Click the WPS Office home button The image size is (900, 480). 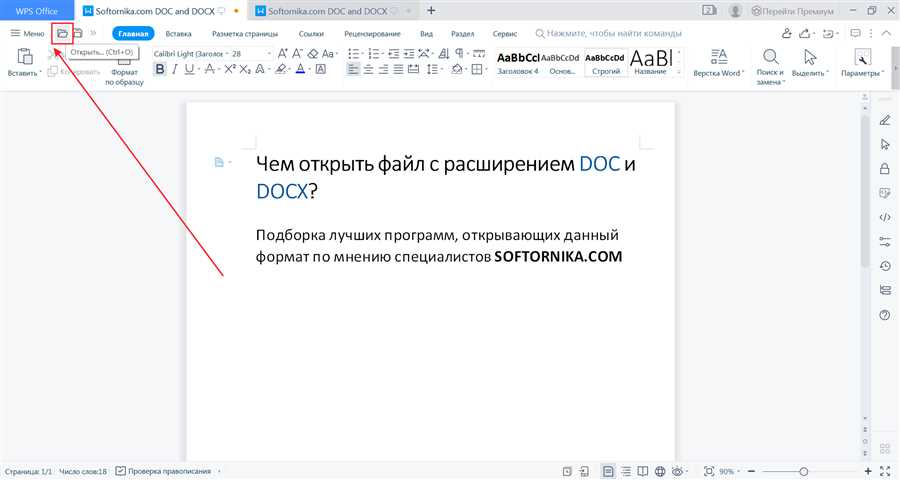coord(37,10)
